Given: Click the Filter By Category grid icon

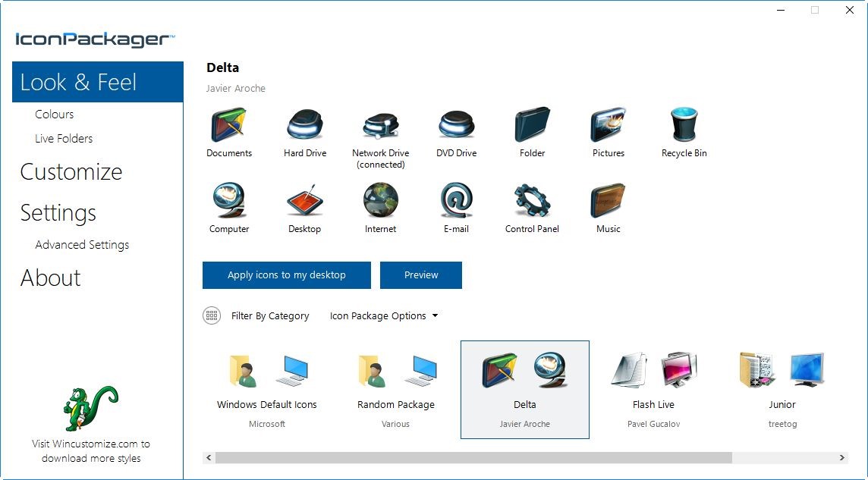Looking at the screenshot, I should tap(212, 315).
